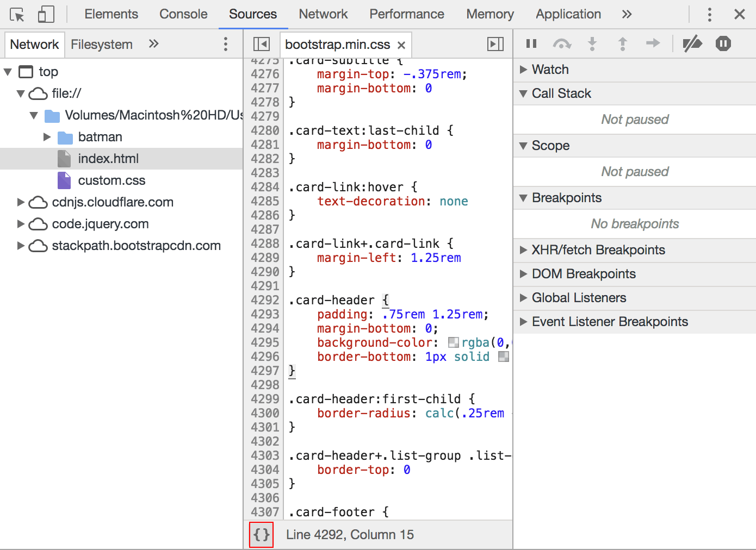The width and height of the screenshot is (756, 550).
Task: Open custom.css in the file tree
Action: (x=111, y=180)
